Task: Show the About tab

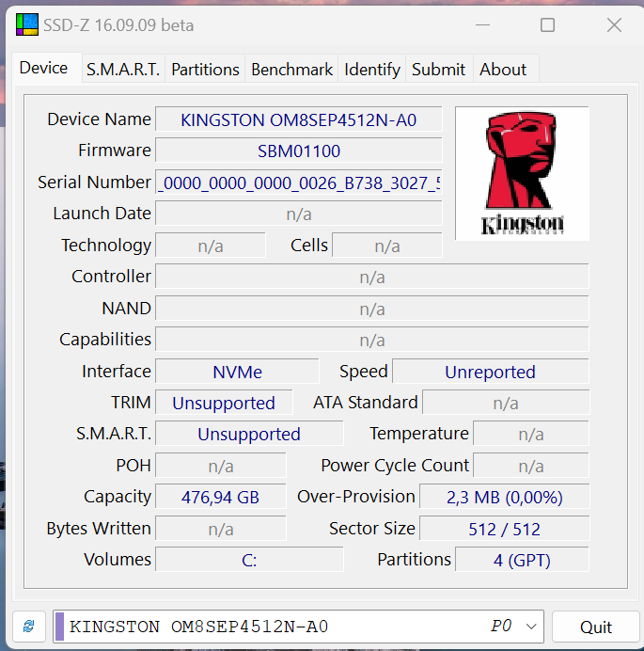Action: (x=503, y=69)
